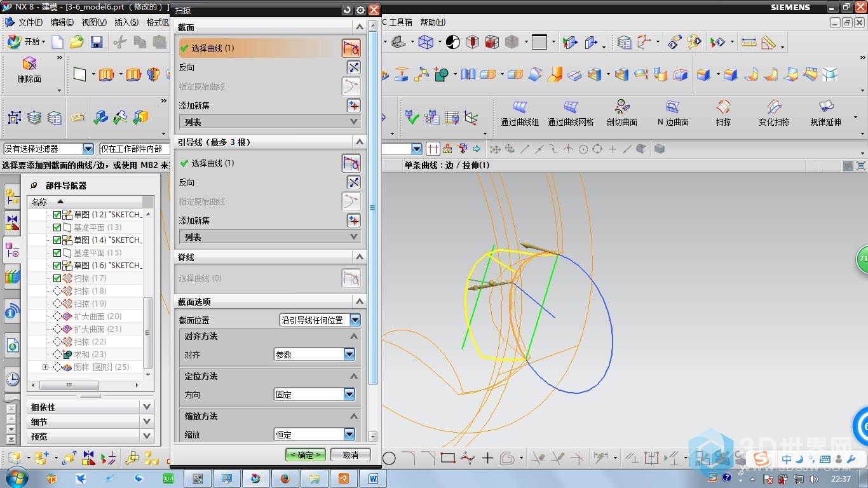This screenshot has height=488, width=868.
Task: Click the 取消 button in the 扫掠 dialog
Action: [x=350, y=455]
